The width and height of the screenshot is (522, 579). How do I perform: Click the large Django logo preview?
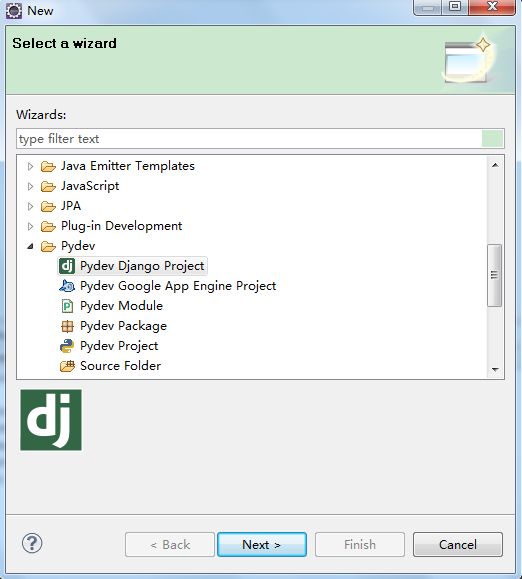click(x=51, y=420)
